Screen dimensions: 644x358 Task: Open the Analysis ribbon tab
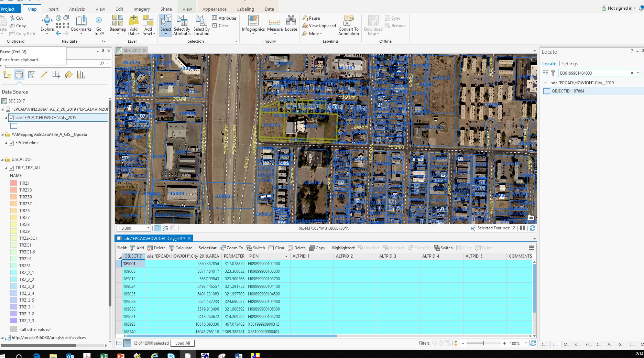pos(77,9)
